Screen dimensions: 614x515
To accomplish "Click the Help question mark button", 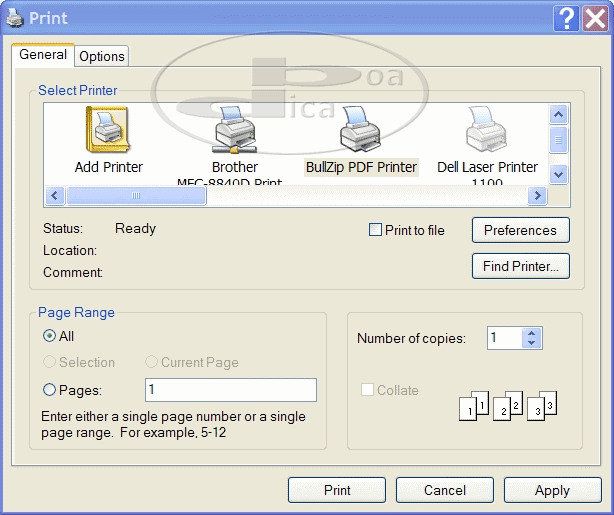I will point(567,17).
